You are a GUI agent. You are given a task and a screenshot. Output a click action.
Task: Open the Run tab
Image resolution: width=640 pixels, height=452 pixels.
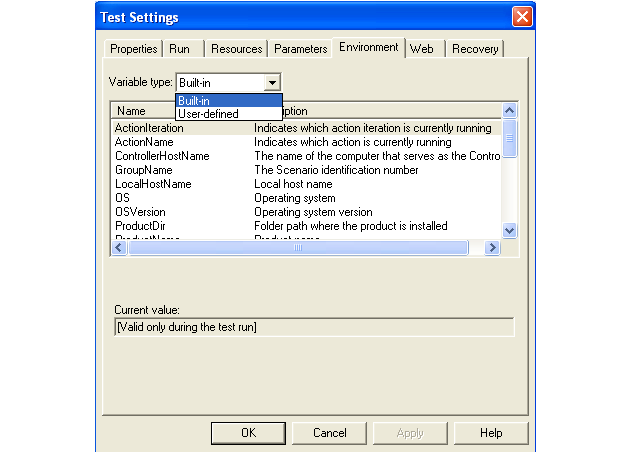[180, 48]
